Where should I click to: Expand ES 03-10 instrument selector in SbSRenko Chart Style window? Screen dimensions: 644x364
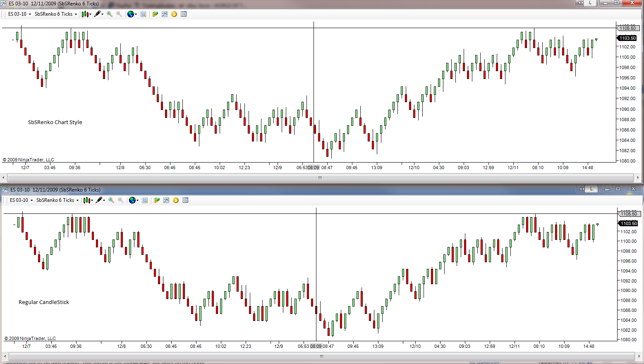(20, 14)
